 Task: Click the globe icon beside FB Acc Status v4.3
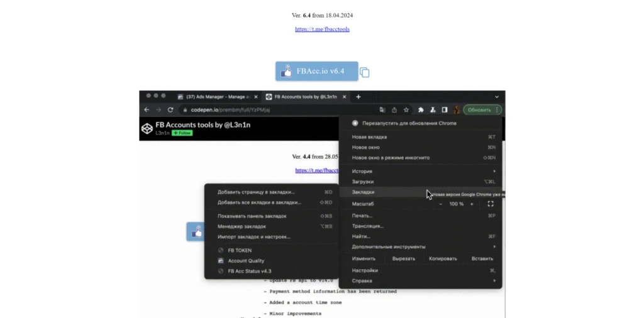coord(221,271)
